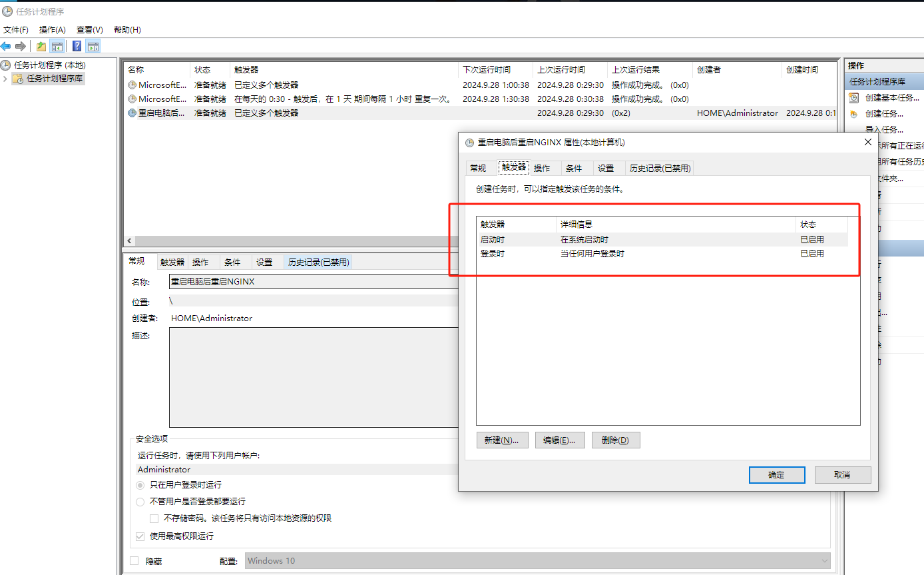Click the 创建任务 icon in Actions pane
This screenshot has width=924, height=575.
[x=854, y=114]
